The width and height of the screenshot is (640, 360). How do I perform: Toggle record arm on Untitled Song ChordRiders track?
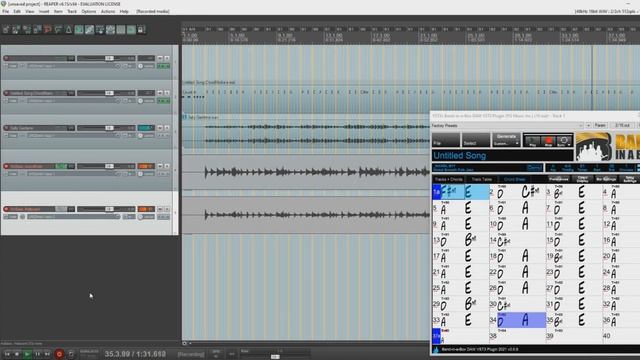coord(6,93)
